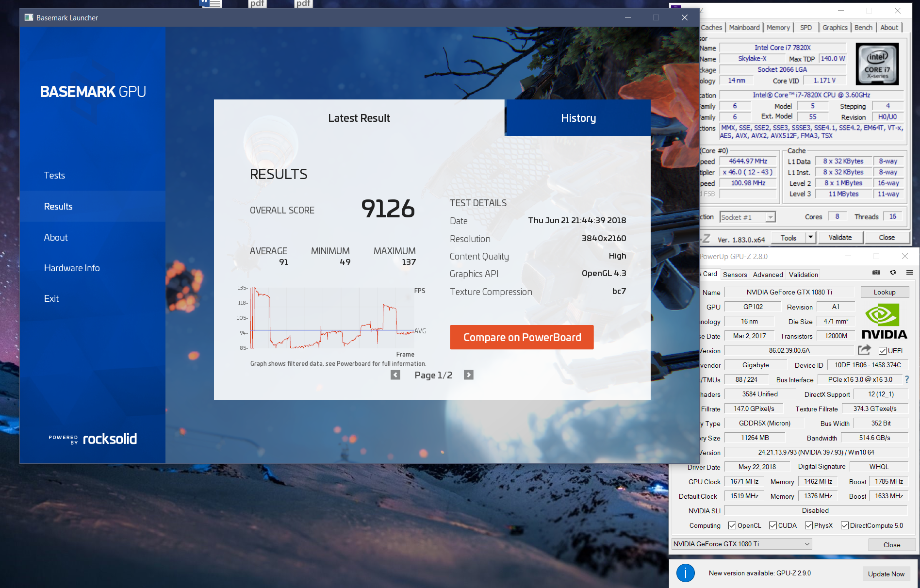Toggle the DirectCompute 5.0 checkbox
This screenshot has width=920, height=588.
point(844,525)
